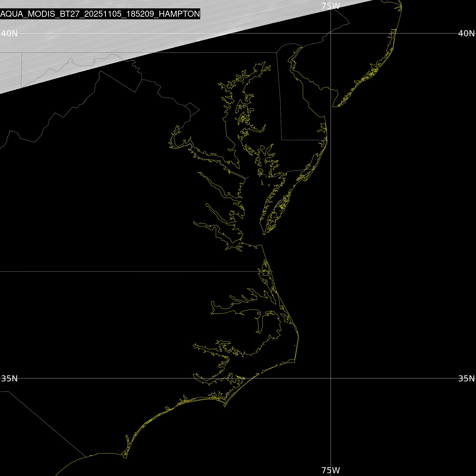Click the 75W label at bottom
476x476 pixels.
[331, 470]
